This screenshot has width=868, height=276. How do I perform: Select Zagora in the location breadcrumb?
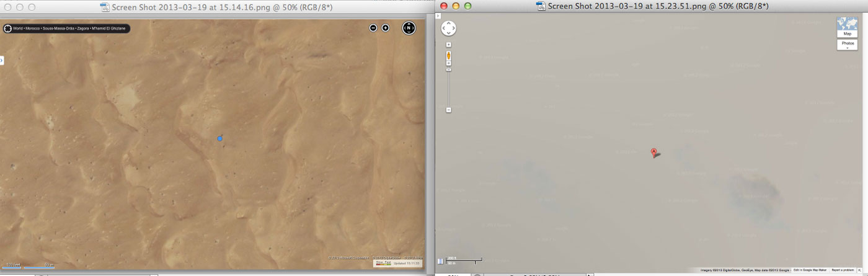[82, 29]
